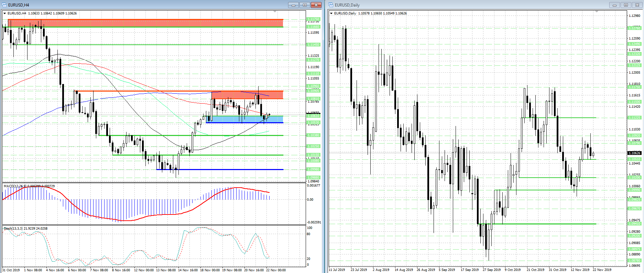Restore the EURUSD,H4 chart window
Screen dimensions: 644x273
(305, 5)
